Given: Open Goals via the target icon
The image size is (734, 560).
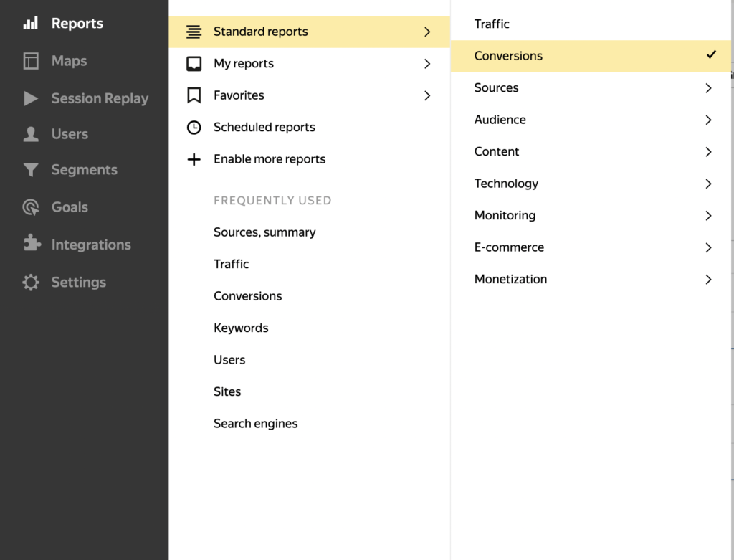Looking at the screenshot, I should click(x=30, y=207).
